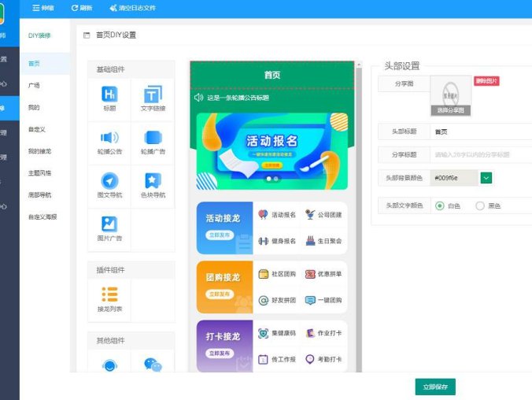Viewport: 532px width, 400px height.
Task: Select the 活动报名 banner in preview
Action: [272, 151]
